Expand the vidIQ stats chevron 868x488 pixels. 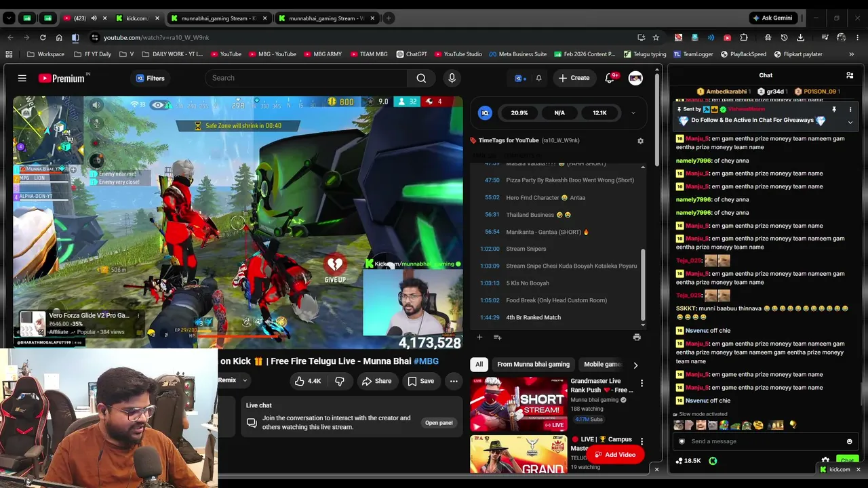(633, 113)
